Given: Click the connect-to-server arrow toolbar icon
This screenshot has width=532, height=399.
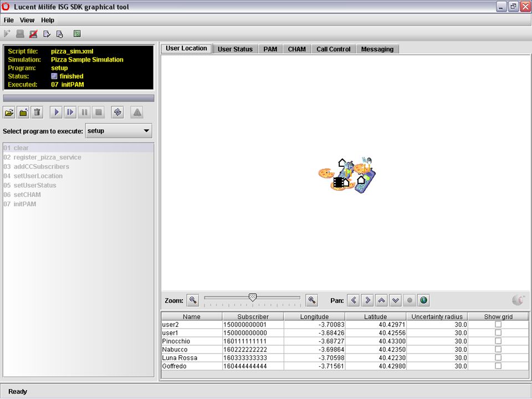Looking at the screenshot, I should 7,34.
